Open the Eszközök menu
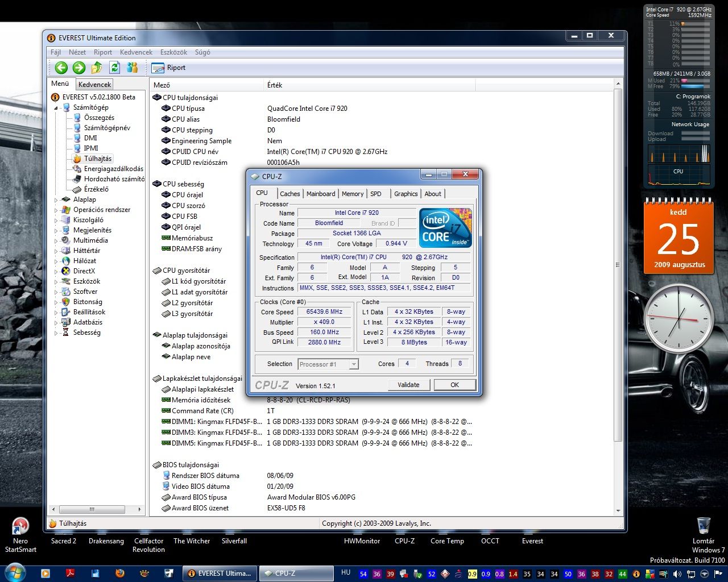 173,52
